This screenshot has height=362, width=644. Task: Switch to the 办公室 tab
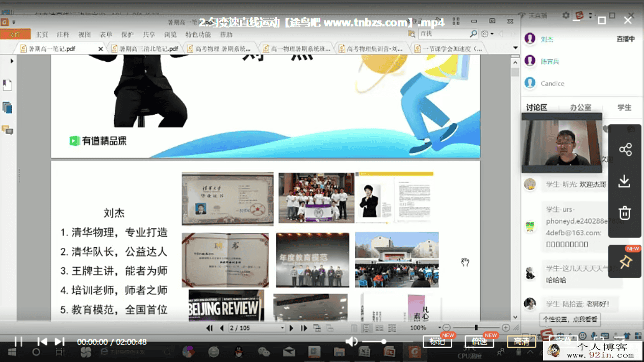581,108
